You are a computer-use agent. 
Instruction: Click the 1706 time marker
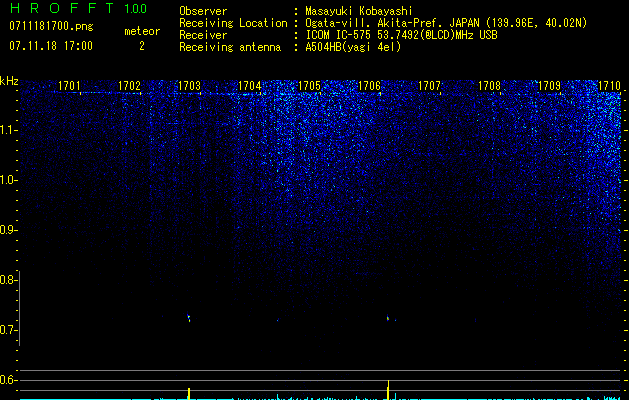point(369,86)
